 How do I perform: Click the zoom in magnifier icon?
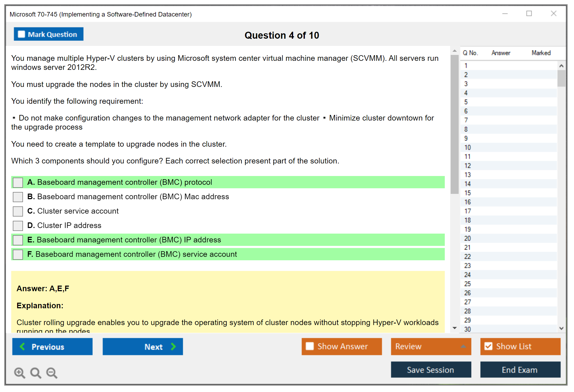click(19, 373)
